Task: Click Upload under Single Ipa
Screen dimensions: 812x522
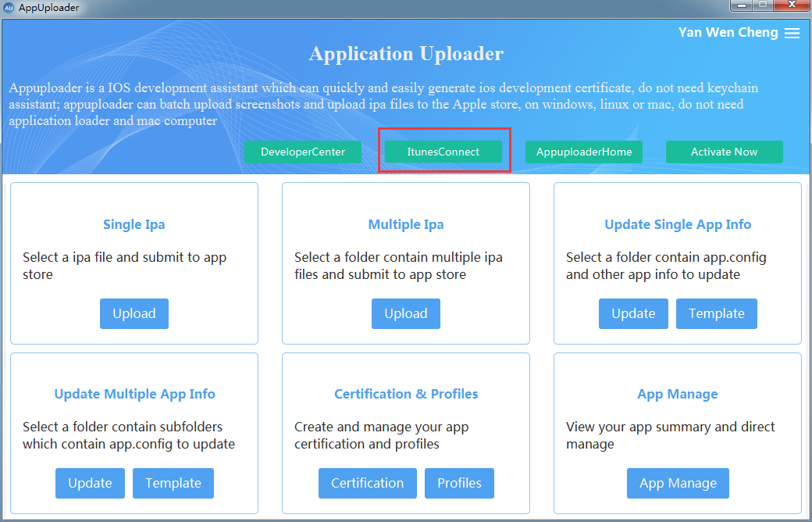Action: click(134, 313)
